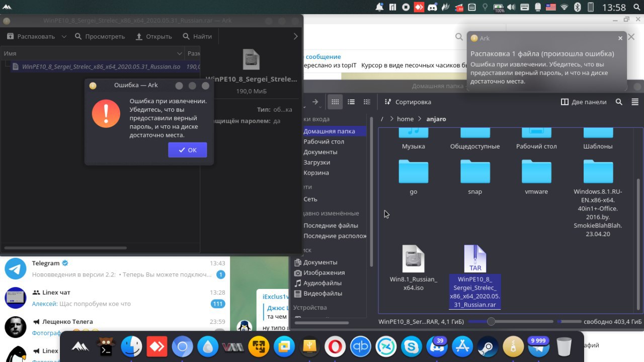Click OK in the Ark error dialog
The height and width of the screenshot is (362, 644).
coord(187,150)
